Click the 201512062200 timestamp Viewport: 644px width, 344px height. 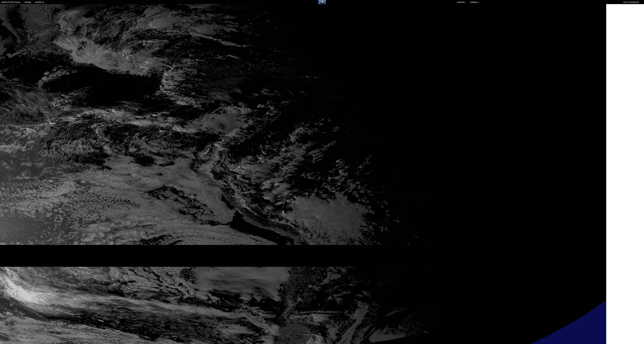click(631, 2)
